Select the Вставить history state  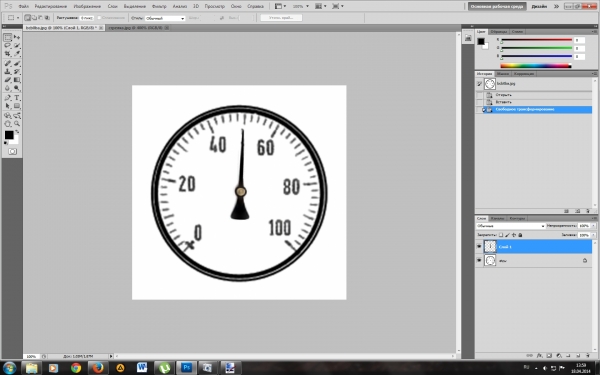(x=538, y=102)
